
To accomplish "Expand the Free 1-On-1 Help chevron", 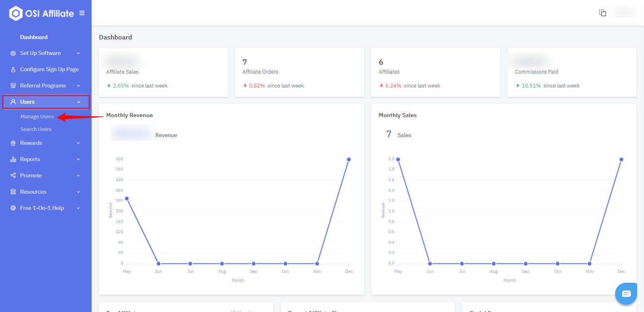I will [79, 208].
